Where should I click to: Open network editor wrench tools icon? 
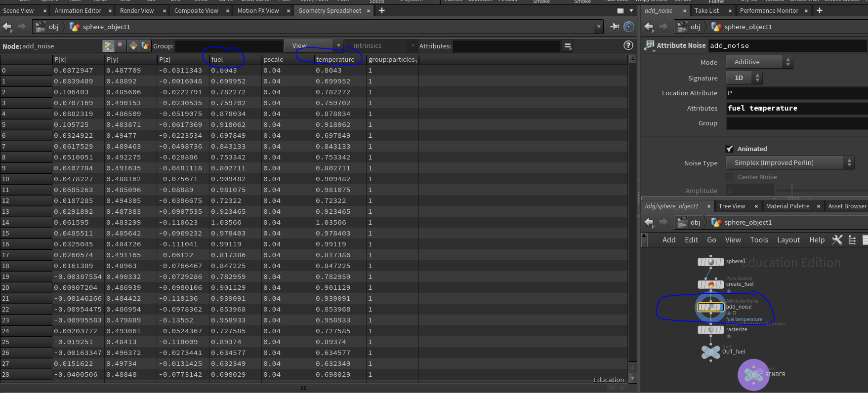pyautogui.click(x=837, y=240)
